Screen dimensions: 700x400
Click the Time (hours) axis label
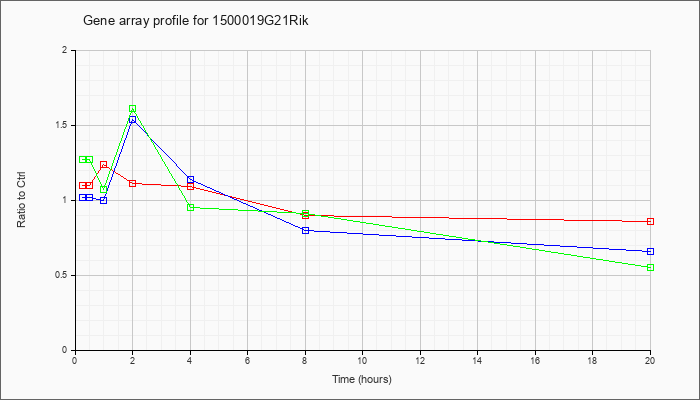click(362, 379)
